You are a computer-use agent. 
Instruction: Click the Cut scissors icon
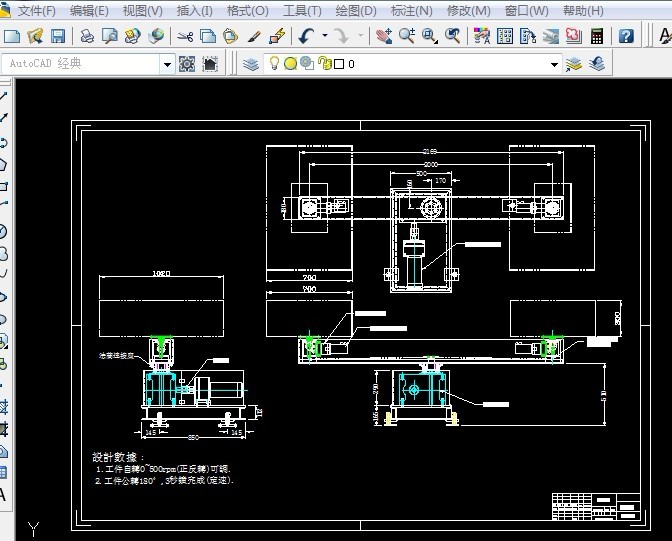185,36
